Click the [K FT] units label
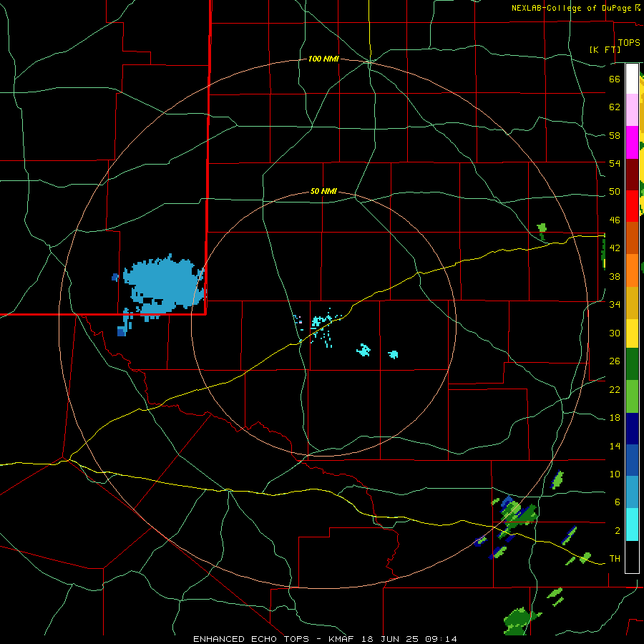Screen dimensions: 644x644 point(605,49)
